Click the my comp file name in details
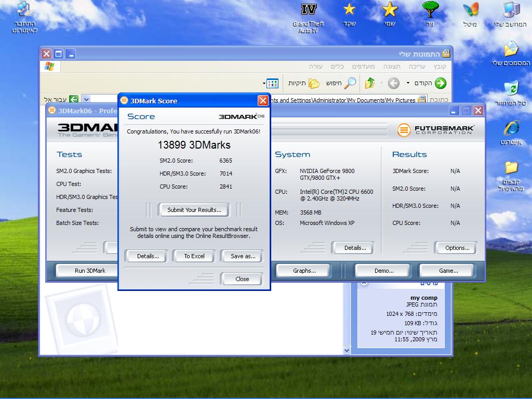The width and height of the screenshot is (532, 399). tap(424, 298)
